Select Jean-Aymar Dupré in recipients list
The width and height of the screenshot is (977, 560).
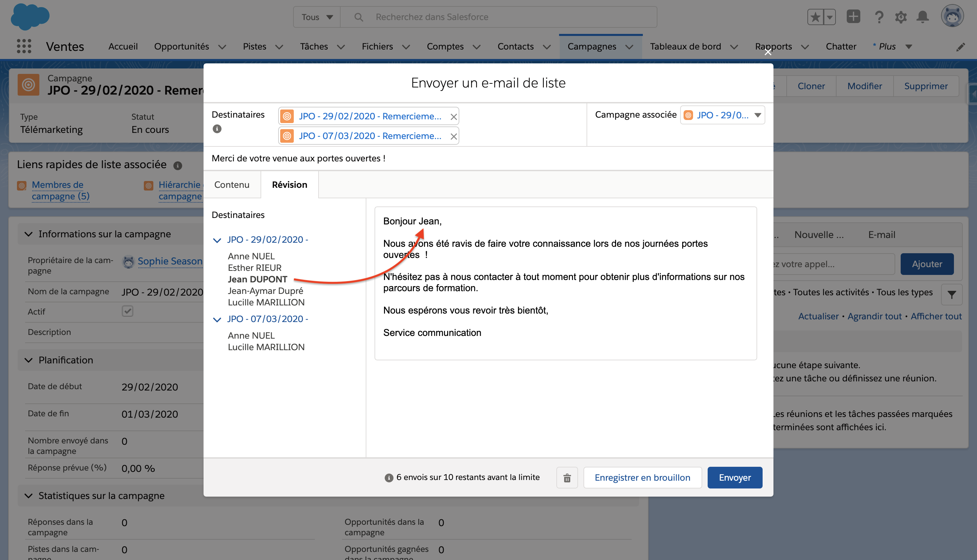click(x=265, y=291)
